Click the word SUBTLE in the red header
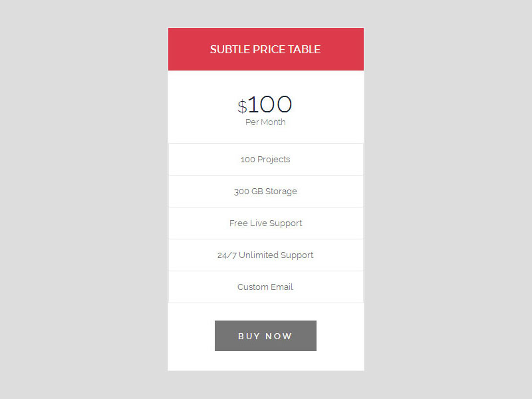532x399 pixels. pos(229,49)
